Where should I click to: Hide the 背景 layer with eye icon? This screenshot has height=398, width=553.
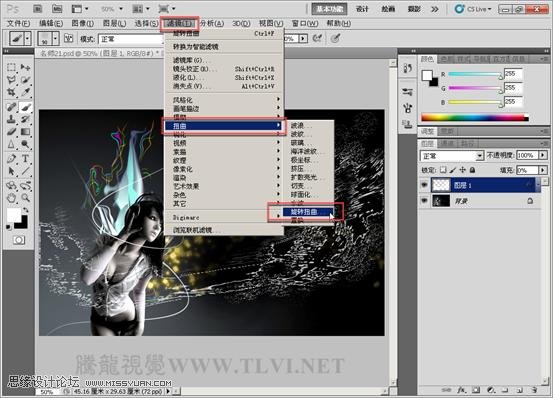coord(424,201)
